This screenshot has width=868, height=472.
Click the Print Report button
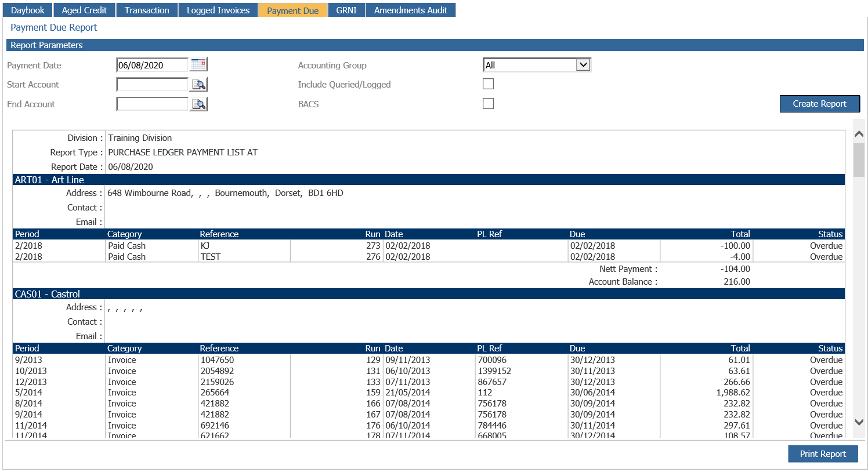click(823, 453)
